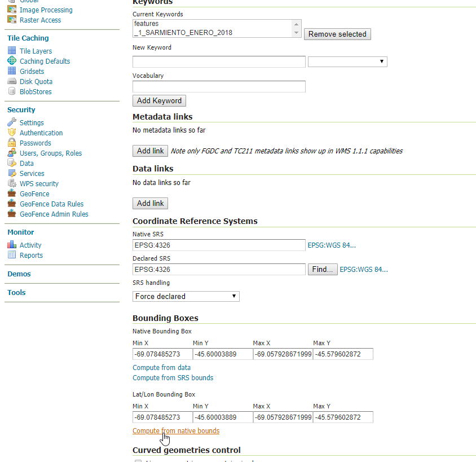Click the Compute from native bounds link

(176, 430)
